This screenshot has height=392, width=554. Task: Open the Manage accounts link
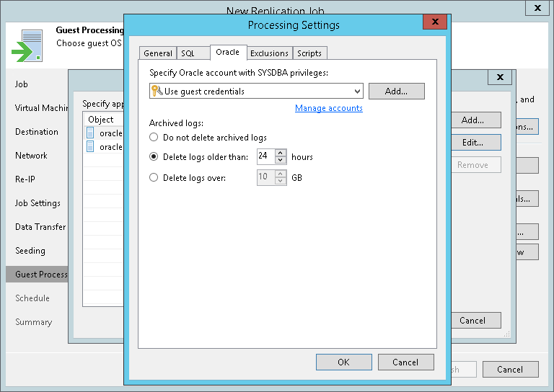(x=329, y=108)
